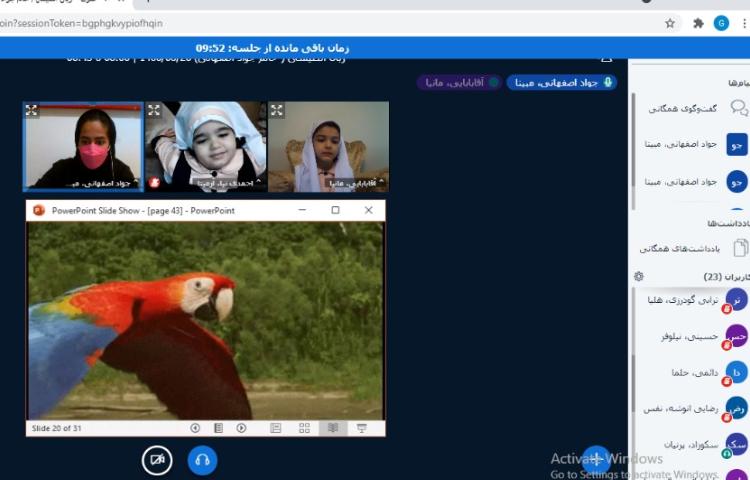750x480 pixels.
Task: Select PowerPoint Reading View button
Action: (333, 428)
